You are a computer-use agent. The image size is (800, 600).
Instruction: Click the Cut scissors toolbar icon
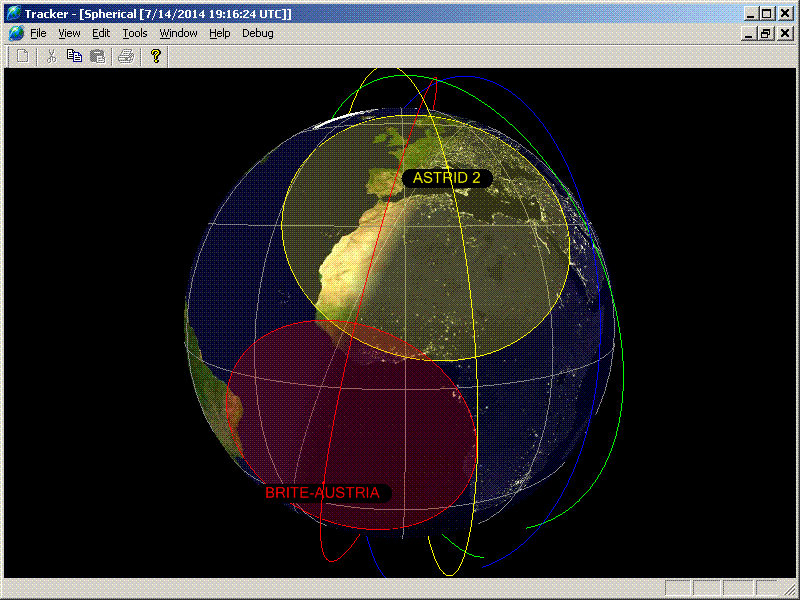pyautogui.click(x=51, y=56)
